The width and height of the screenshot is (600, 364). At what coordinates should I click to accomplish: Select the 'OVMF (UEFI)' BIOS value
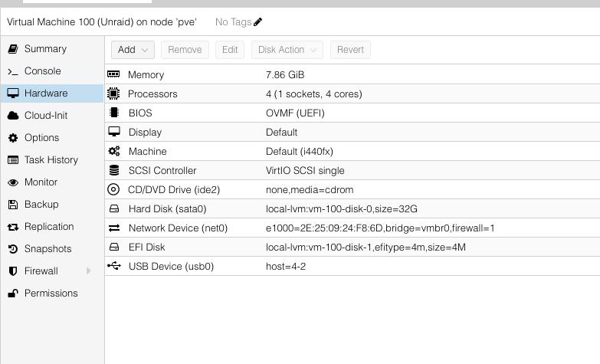point(295,113)
